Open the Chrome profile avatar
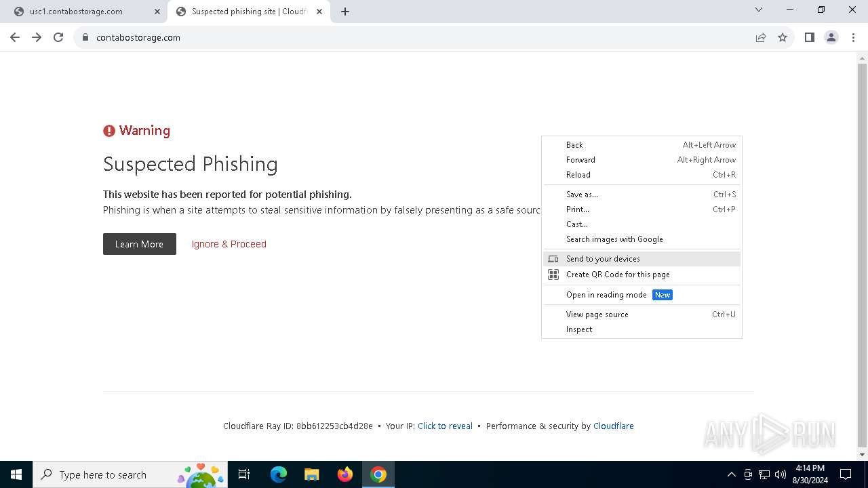The width and height of the screenshot is (868, 488). tap(831, 37)
